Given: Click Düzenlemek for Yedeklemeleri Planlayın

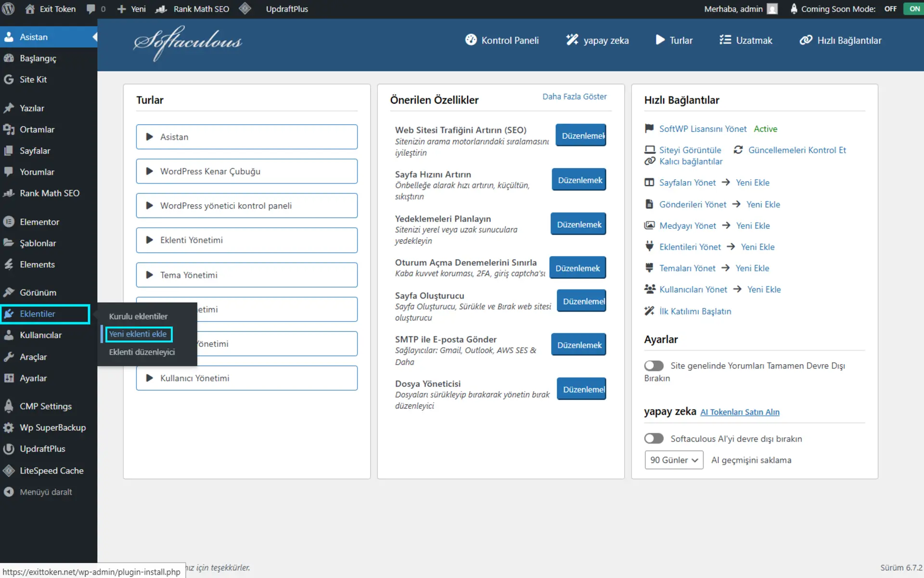Looking at the screenshot, I should click(578, 224).
